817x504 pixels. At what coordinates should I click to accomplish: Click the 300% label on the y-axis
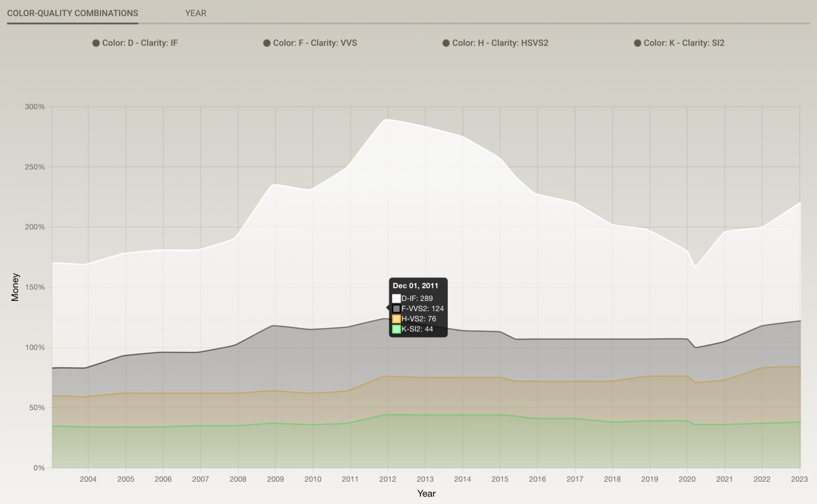coord(35,107)
